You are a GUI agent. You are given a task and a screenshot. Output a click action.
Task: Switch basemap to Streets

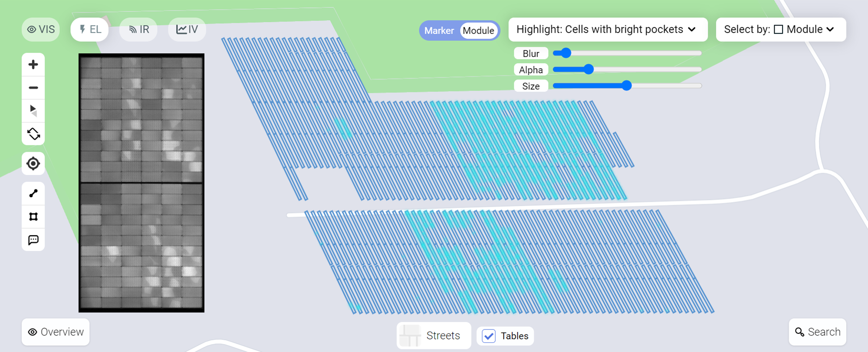(x=434, y=336)
